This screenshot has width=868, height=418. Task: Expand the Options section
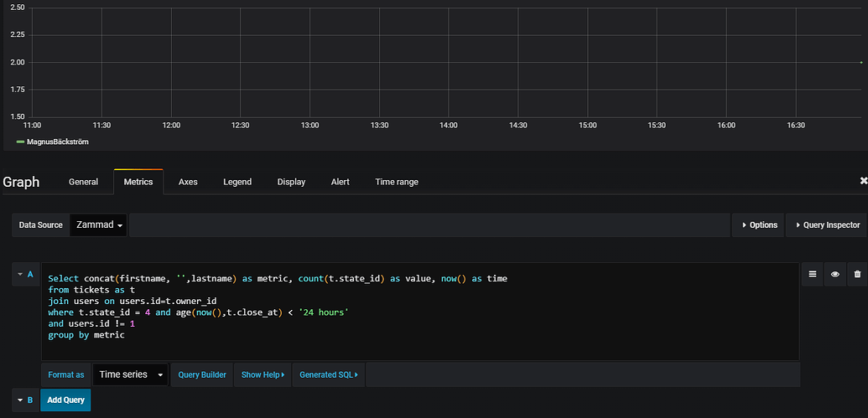tap(758, 224)
